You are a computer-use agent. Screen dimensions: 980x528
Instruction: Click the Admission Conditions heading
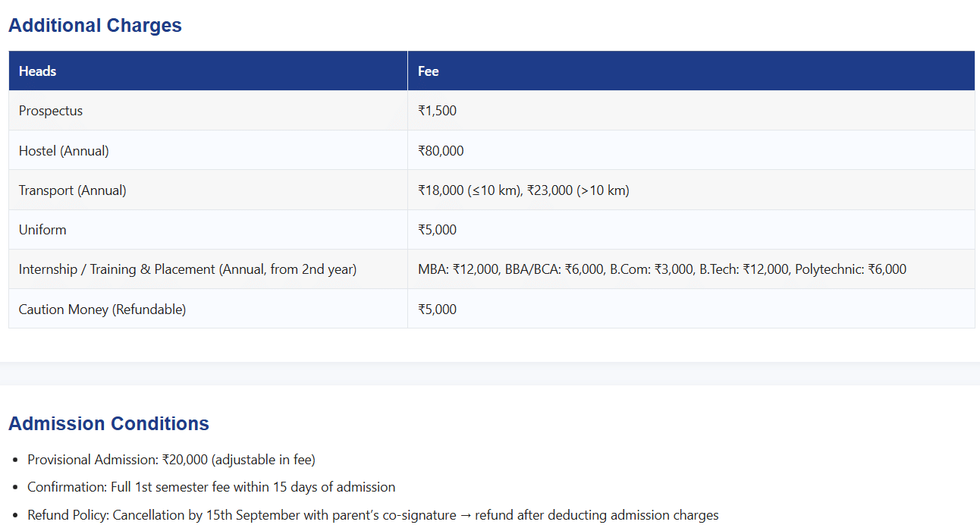pos(108,423)
